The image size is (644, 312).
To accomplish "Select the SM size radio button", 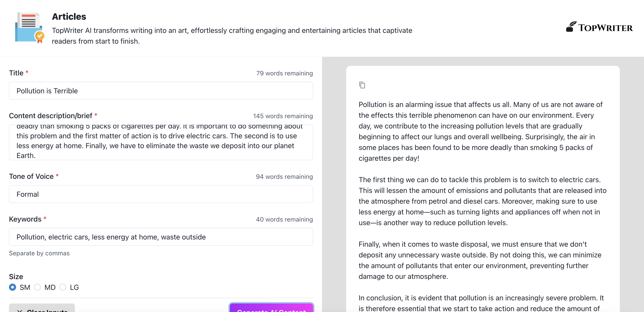I will (13, 287).
